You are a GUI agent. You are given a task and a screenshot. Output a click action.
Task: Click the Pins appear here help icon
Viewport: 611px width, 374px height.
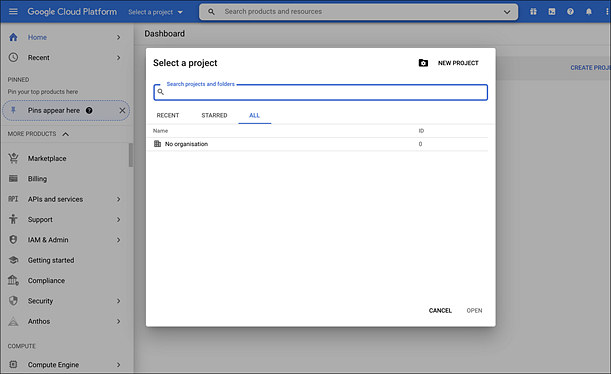coord(89,111)
